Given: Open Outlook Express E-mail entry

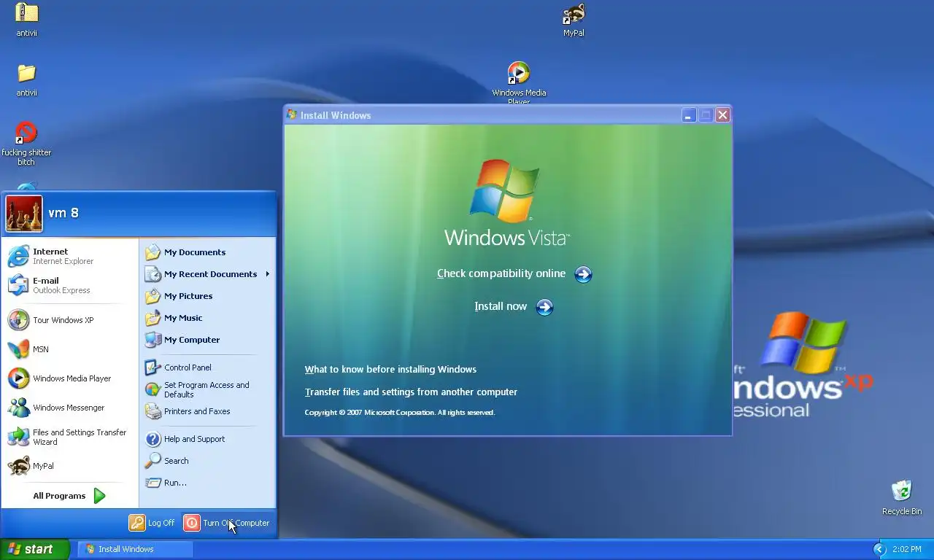Looking at the screenshot, I should point(70,285).
